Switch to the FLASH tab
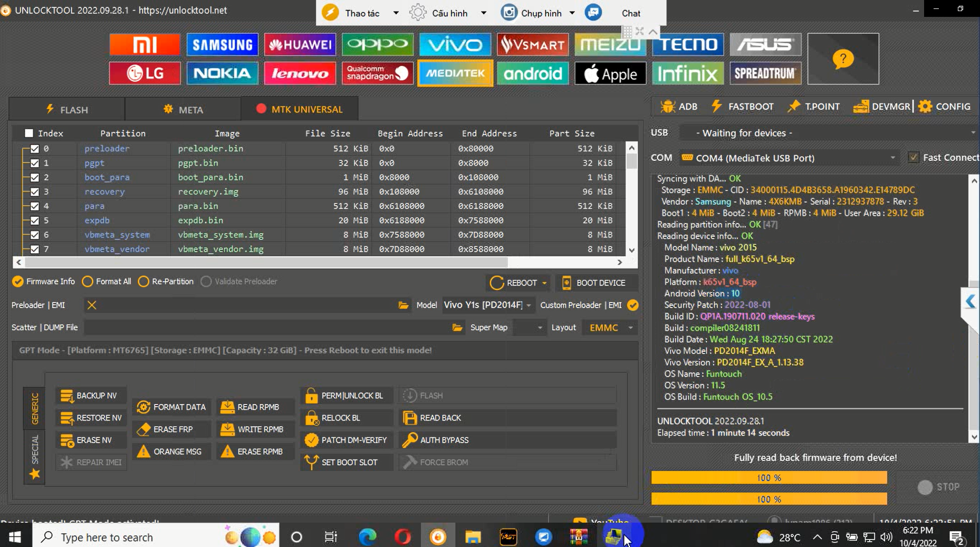The width and height of the screenshot is (980, 547). point(67,109)
